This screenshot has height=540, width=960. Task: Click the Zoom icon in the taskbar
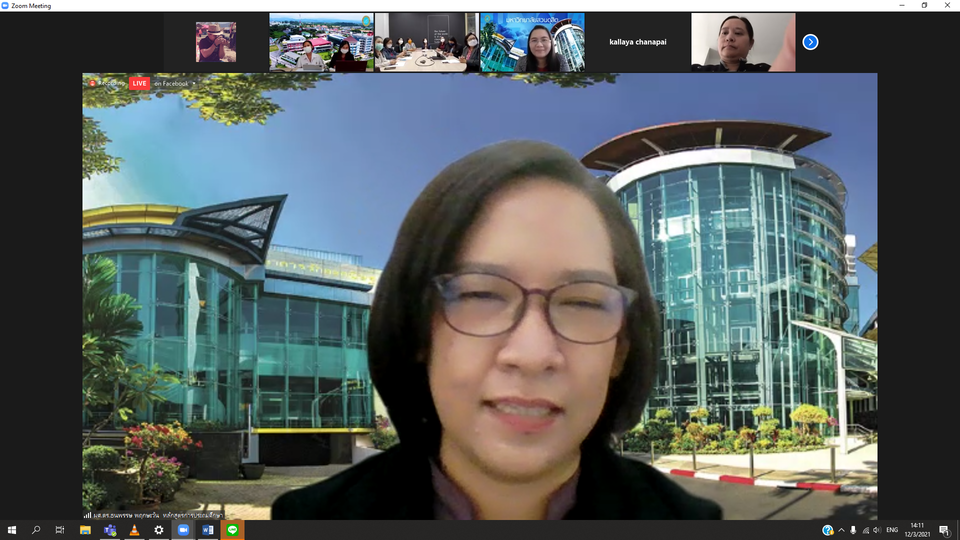click(x=183, y=530)
